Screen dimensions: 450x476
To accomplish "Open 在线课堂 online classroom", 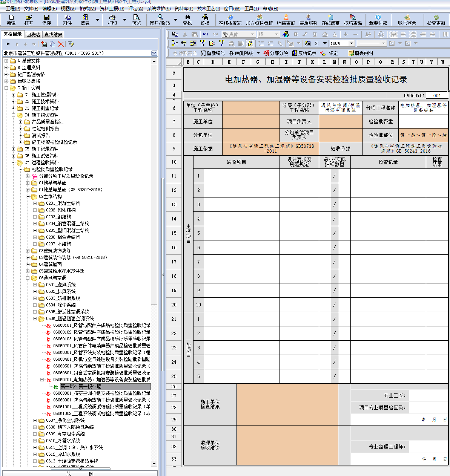I will pos(331,20).
